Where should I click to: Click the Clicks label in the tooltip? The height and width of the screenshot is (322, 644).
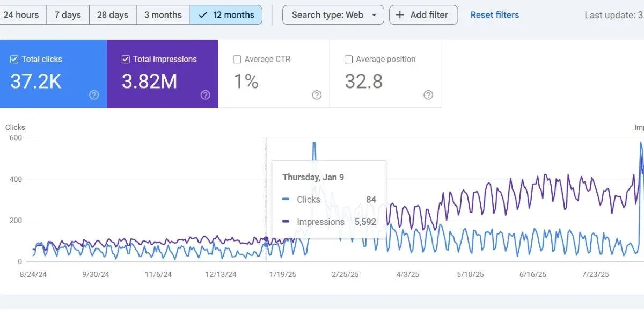(x=308, y=199)
